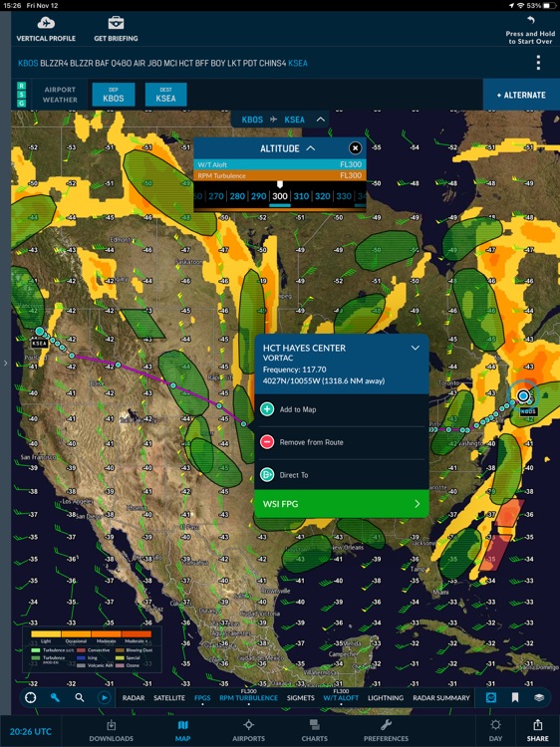Open the Vertical Profile view
Viewport: 560px width, 747px height.
click(46, 29)
